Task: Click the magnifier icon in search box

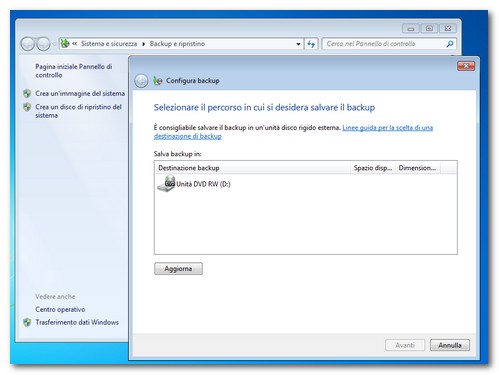Action: pyautogui.click(x=450, y=44)
